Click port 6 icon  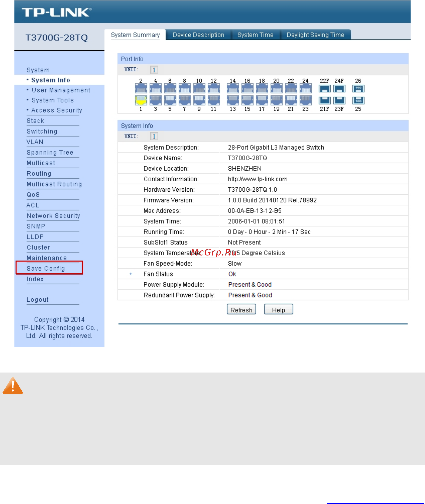(170, 89)
